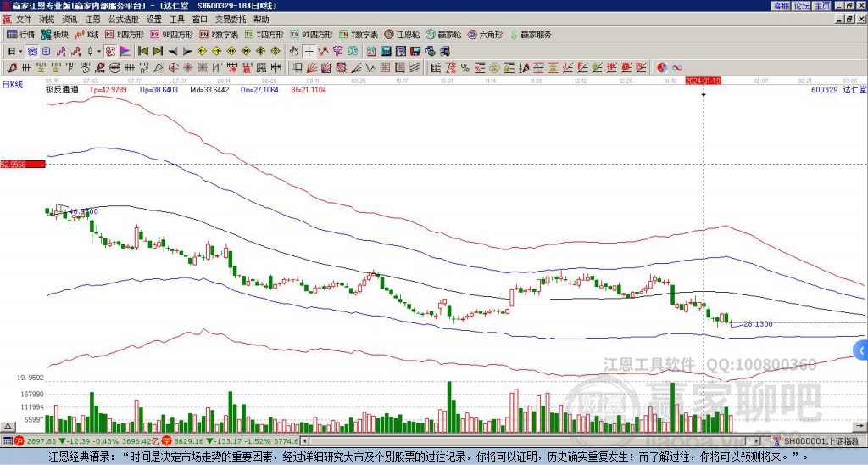Click the 客服 customer service button
The height and width of the screenshot is (465, 868).
tap(781, 6)
